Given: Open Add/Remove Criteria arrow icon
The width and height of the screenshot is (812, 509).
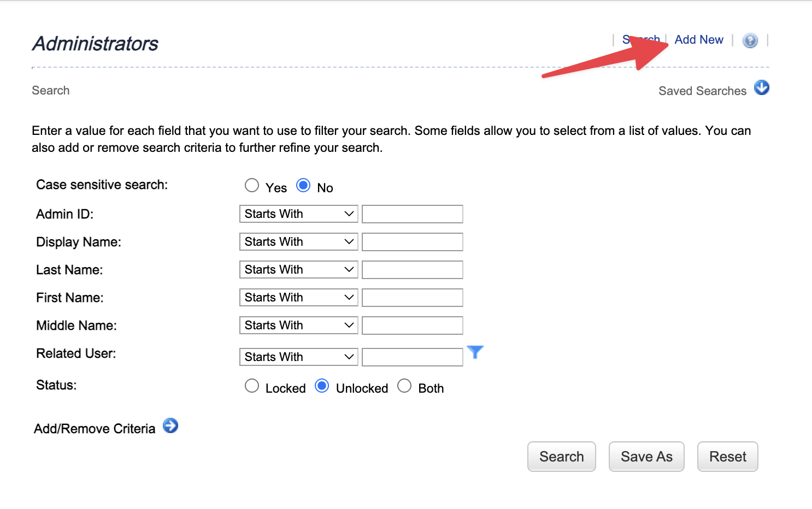Looking at the screenshot, I should (x=170, y=425).
